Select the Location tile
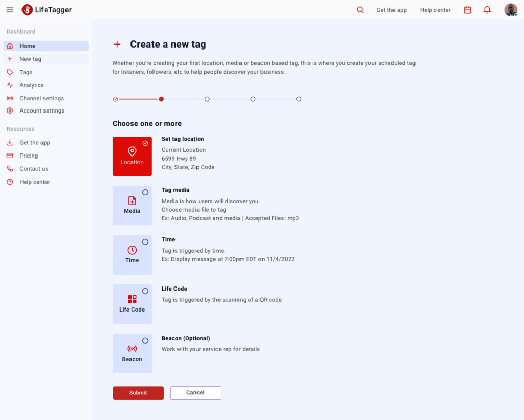The height and width of the screenshot is (420, 524). [x=132, y=156]
